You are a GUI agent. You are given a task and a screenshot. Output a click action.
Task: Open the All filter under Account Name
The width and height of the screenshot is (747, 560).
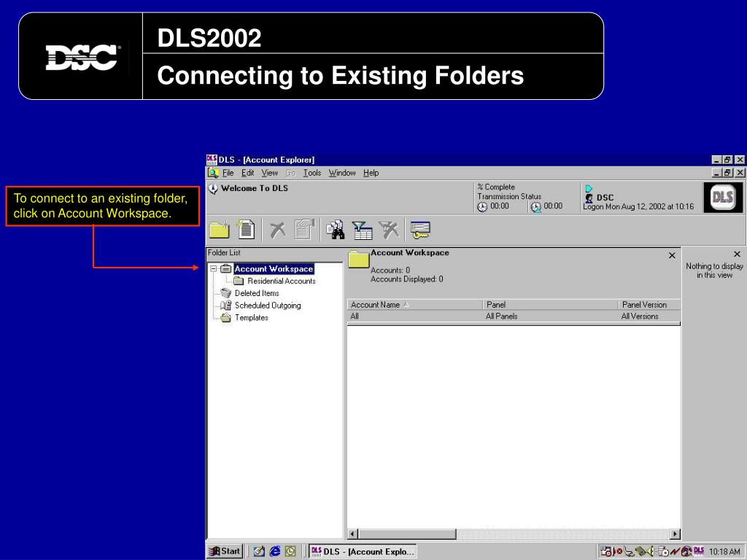(415, 316)
